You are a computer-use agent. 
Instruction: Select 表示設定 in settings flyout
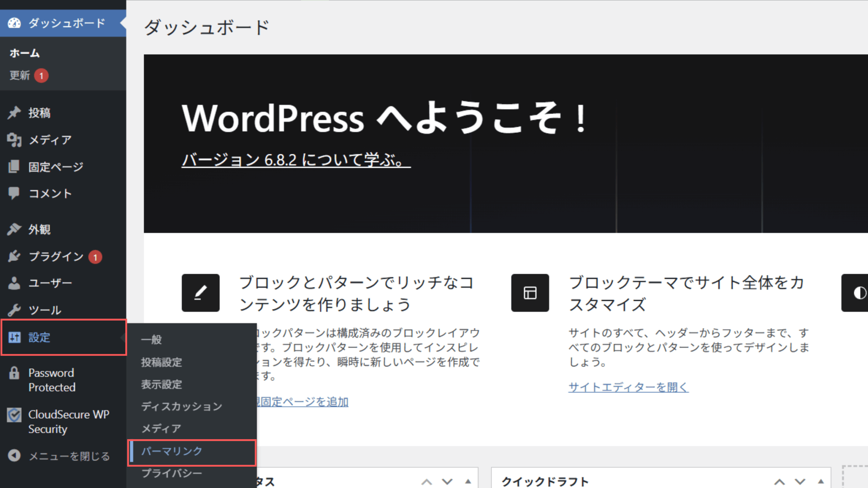[162, 384]
